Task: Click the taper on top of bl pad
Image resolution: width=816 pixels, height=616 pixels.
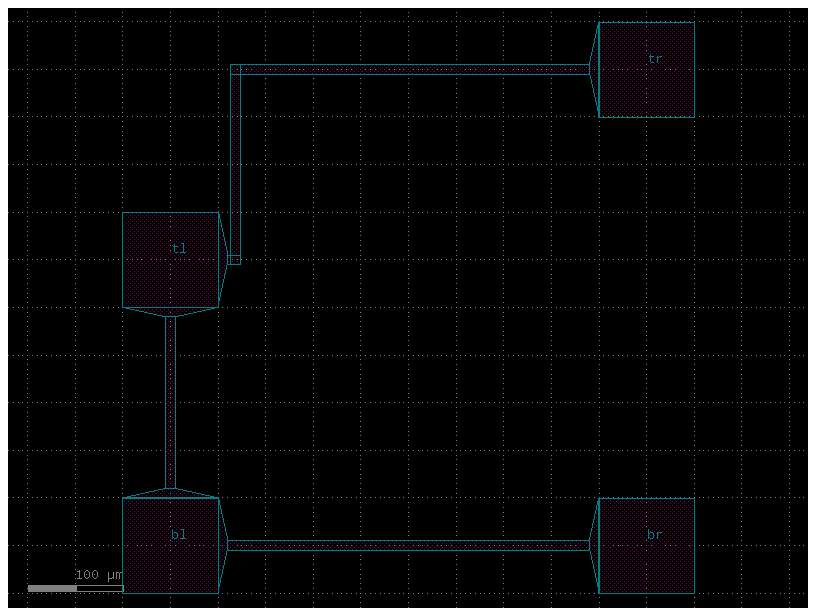Action: pos(170,493)
